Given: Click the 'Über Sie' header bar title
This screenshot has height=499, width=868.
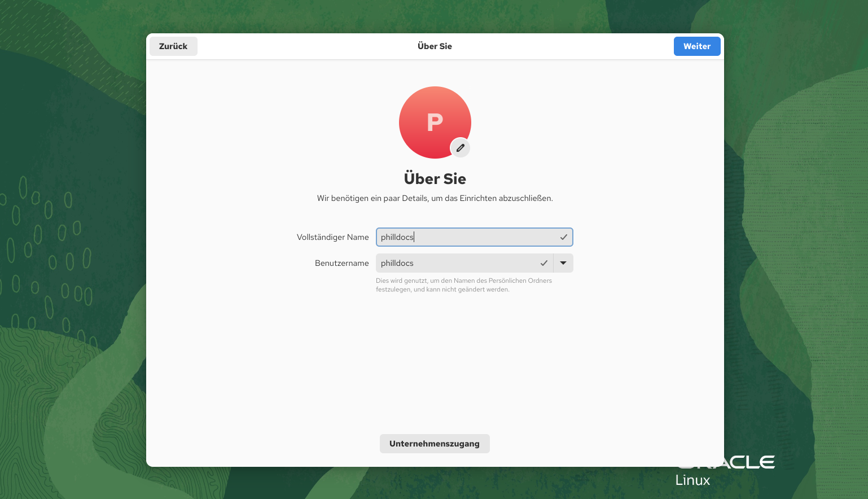Looking at the screenshot, I should pos(435,46).
